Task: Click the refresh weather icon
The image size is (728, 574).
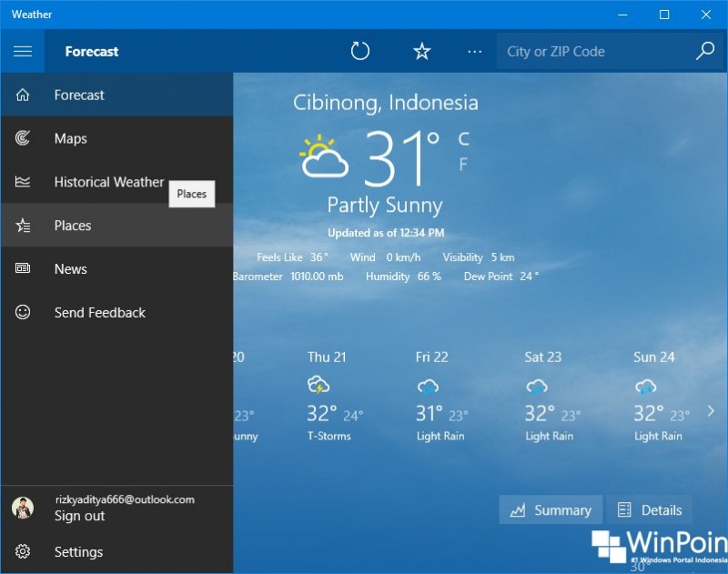Action: (x=360, y=52)
